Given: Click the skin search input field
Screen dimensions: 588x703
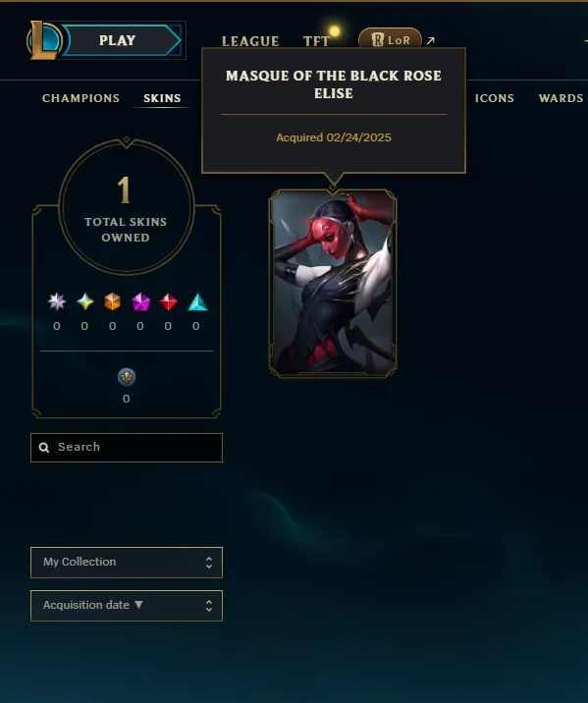Looking at the screenshot, I should tap(127, 448).
